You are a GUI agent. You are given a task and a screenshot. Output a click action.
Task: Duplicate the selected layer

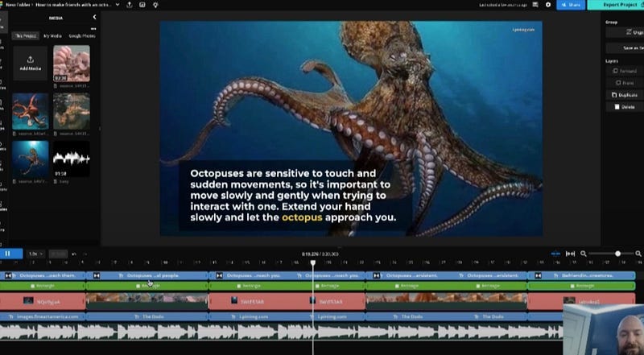(625, 95)
